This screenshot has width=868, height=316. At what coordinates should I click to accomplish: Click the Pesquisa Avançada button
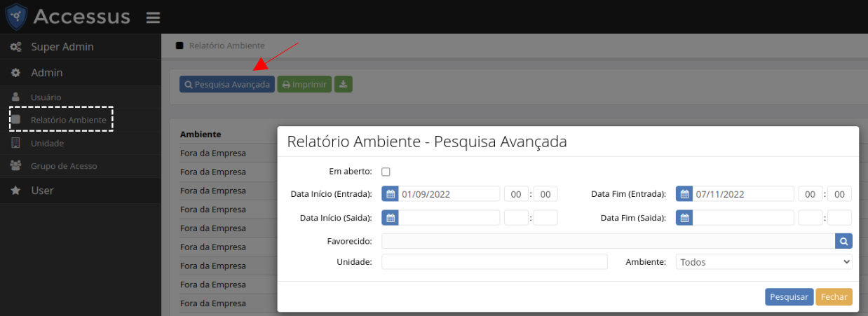click(226, 84)
